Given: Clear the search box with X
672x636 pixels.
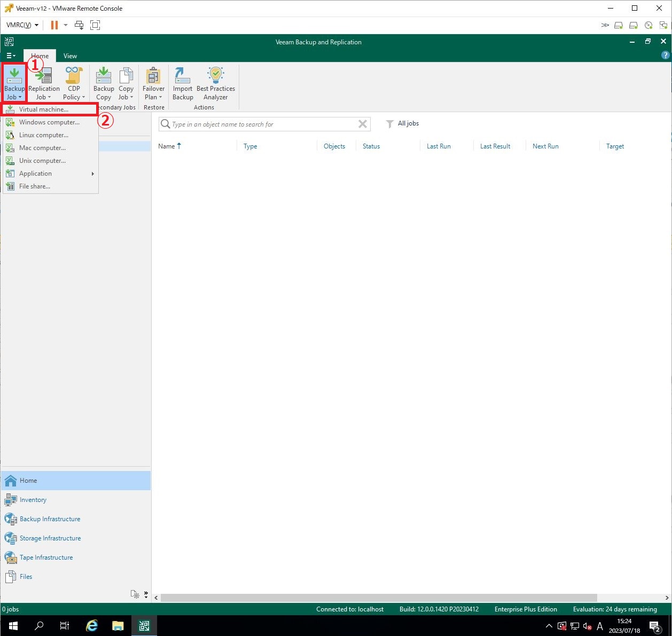Looking at the screenshot, I should (x=363, y=124).
